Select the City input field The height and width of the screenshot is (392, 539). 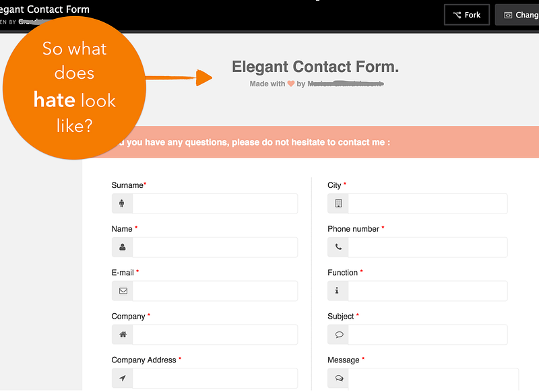click(428, 203)
